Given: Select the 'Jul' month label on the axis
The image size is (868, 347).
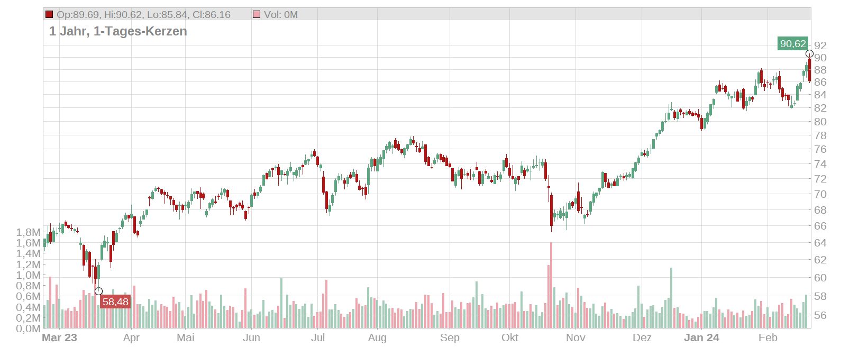Looking at the screenshot, I should pos(318,338).
